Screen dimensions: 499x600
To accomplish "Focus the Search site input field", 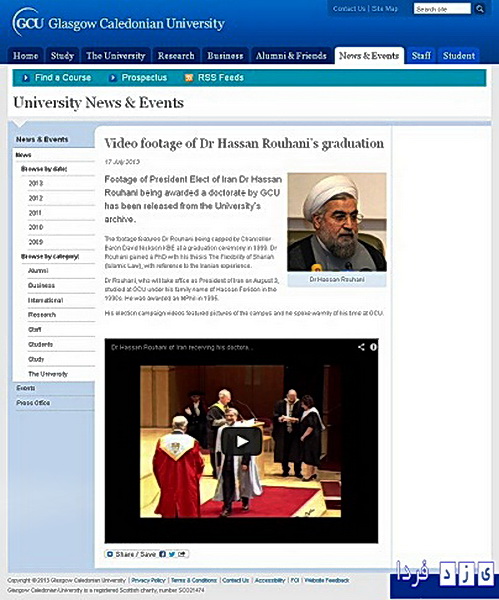I will click(442, 9).
